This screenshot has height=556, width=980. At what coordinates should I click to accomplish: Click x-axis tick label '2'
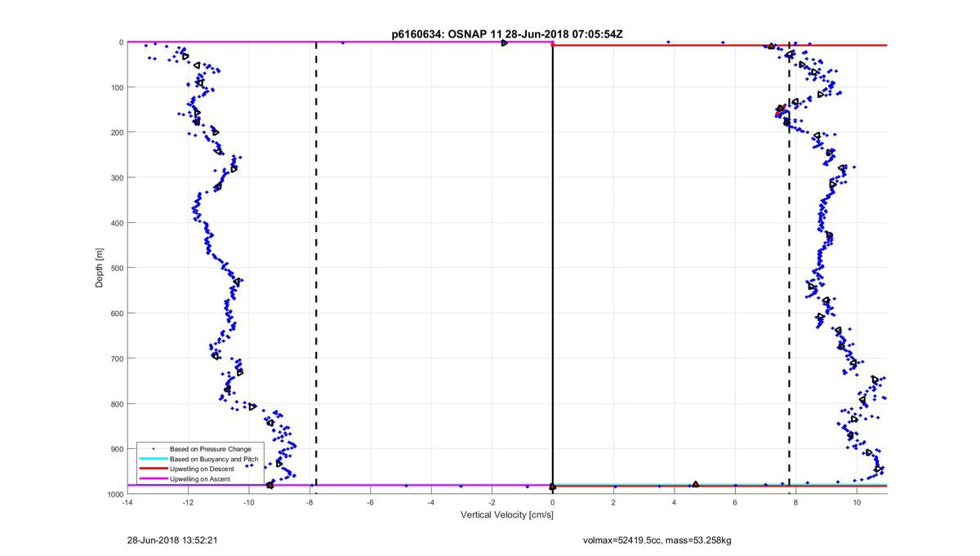pos(614,503)
